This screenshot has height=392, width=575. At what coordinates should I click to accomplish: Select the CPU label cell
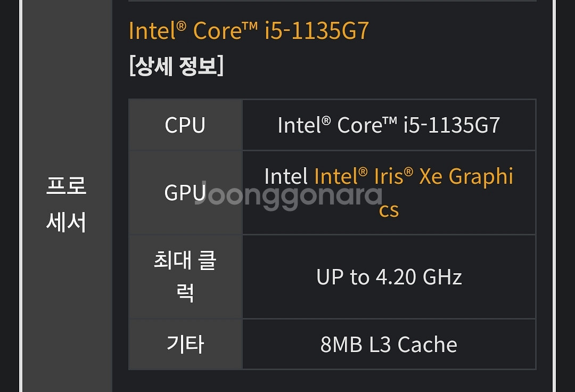click(x=185, y=125)
